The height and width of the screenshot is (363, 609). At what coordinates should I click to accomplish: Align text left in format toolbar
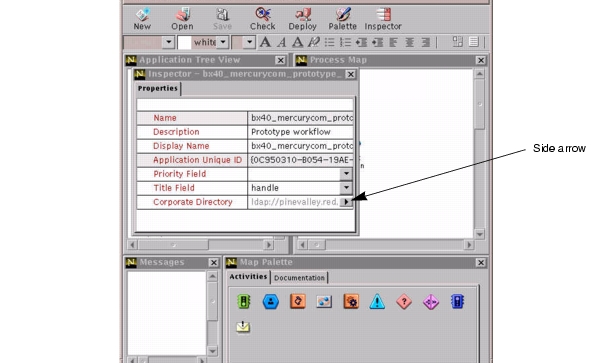(x=393, y=42)
